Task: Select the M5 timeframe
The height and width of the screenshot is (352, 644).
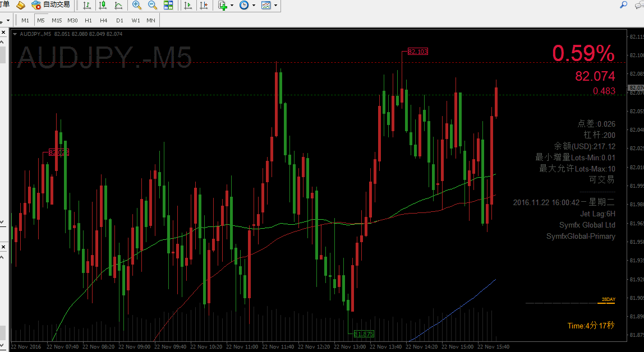Action: (40, 20)
